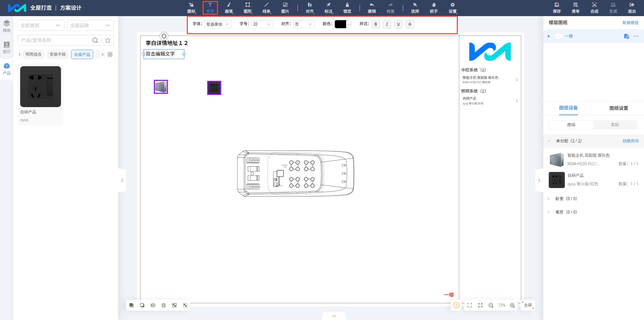Open the 全部类别 category dropdown
The height and width of the screenshot is (320, 644).
click(41, 26)
